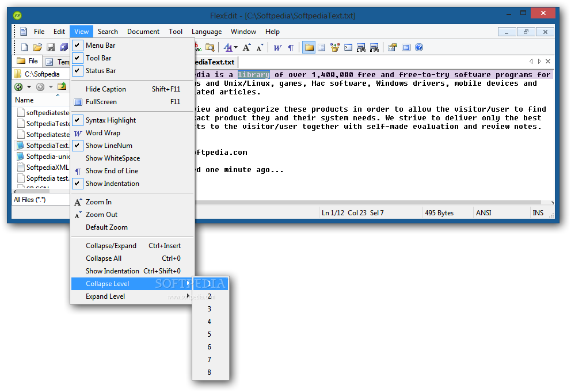This screenshot has height=392, width=571.
Task: Click the toolbar Zoom In icon
Action: click(x=246, y=47)
